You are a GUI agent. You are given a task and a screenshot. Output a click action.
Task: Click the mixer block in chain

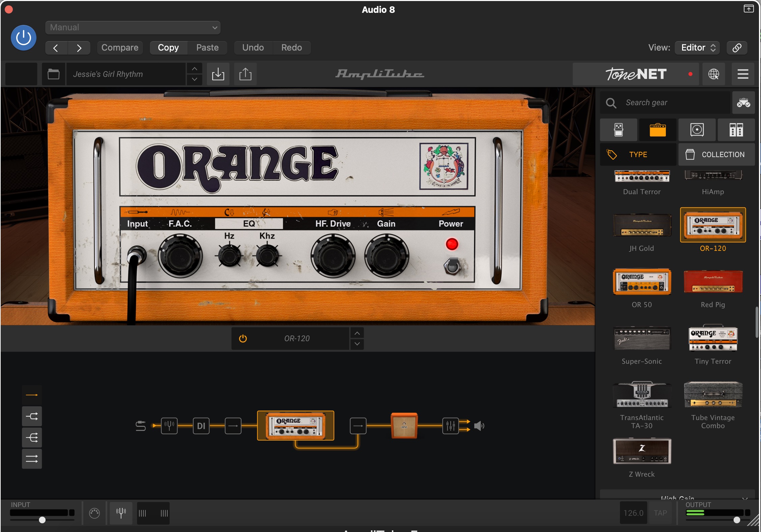451,426
